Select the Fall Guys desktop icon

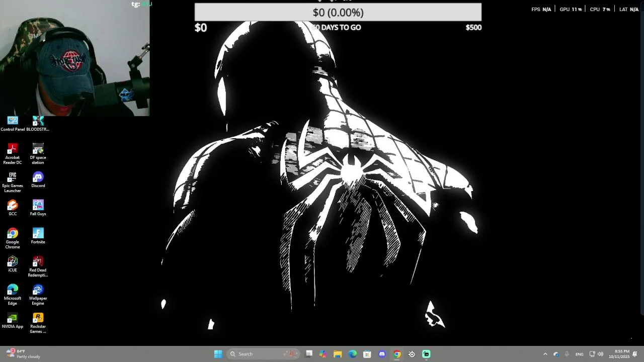(x=38, y=208)
